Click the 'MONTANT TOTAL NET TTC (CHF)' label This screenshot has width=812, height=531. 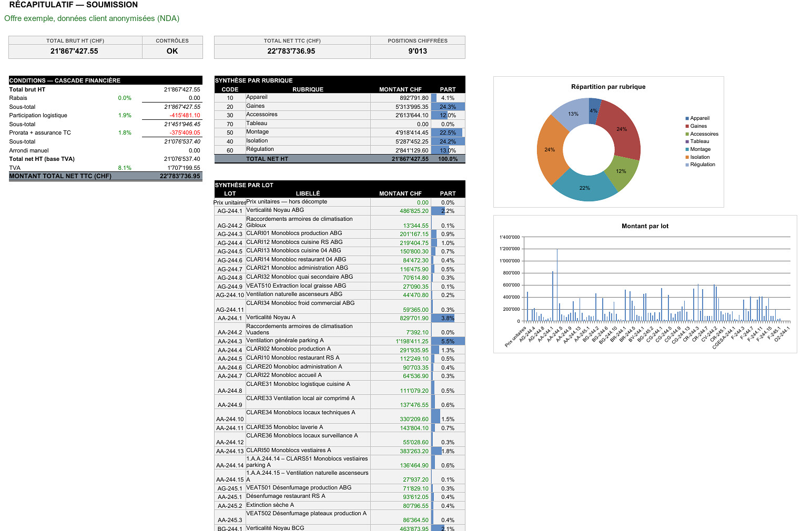click(60, 176)
